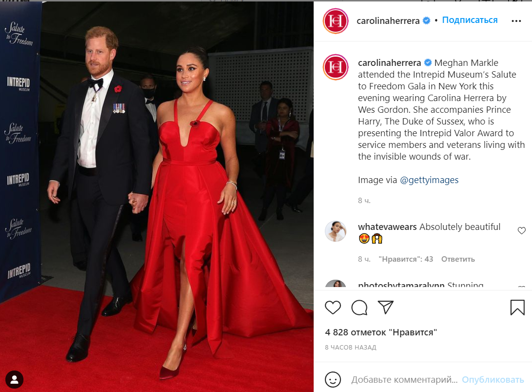The height and width of the screenshot is (392, 532).
Task: Like whatevawears comment with heart
Action: point(521,230)
